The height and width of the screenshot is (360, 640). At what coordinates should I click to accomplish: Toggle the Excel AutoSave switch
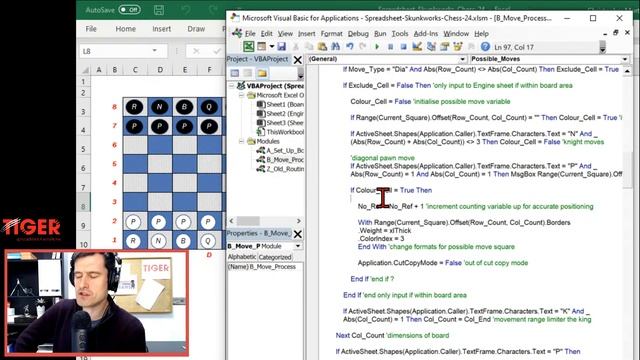(129, 10)
